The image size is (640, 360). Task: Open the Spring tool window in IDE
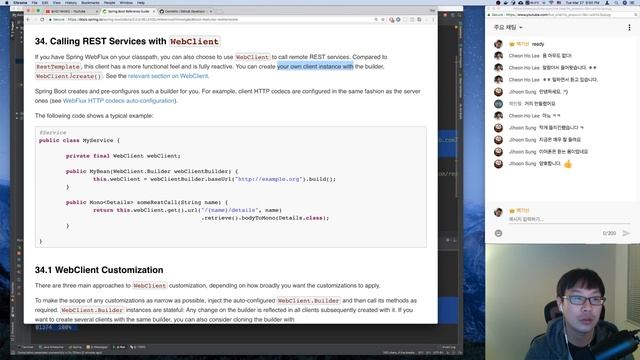point(76,347)
